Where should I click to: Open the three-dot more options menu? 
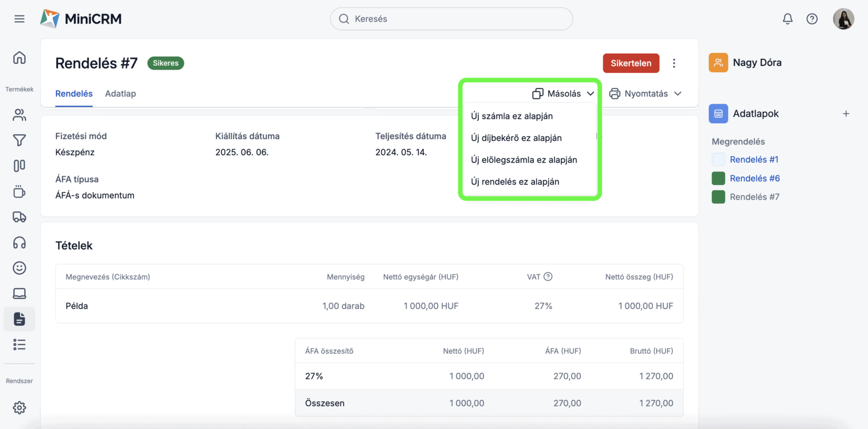click(x=674, y=63)
